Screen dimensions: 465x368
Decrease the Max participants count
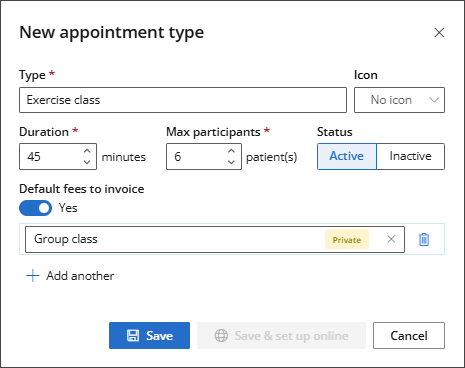(x=231, y=162)
